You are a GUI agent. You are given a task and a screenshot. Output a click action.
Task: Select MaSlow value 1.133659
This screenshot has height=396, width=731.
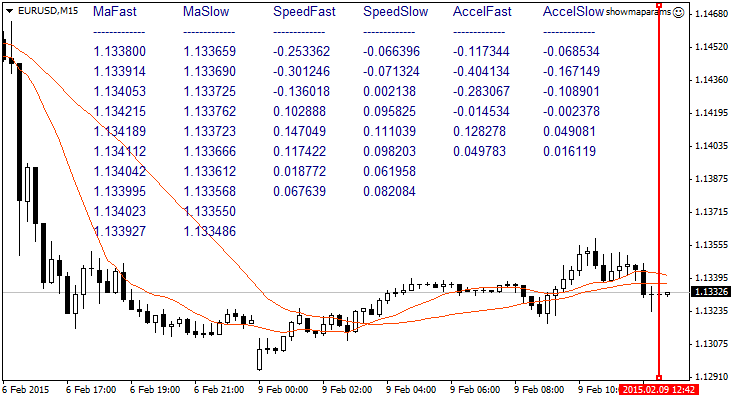coord(210,51)
